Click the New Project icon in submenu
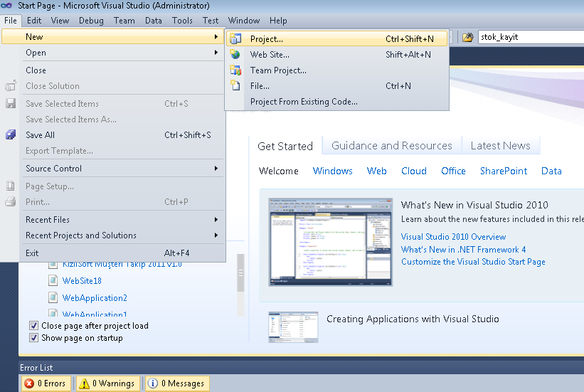The image size is (584, 392). [235, 38]
